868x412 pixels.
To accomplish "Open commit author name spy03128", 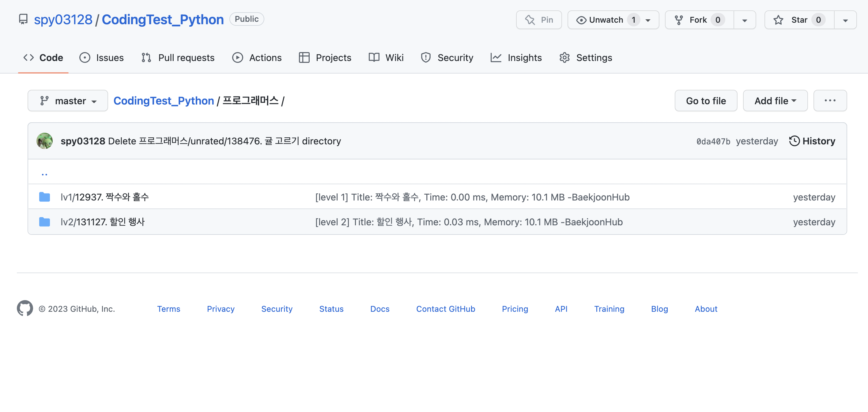I will tap(83, 141).
